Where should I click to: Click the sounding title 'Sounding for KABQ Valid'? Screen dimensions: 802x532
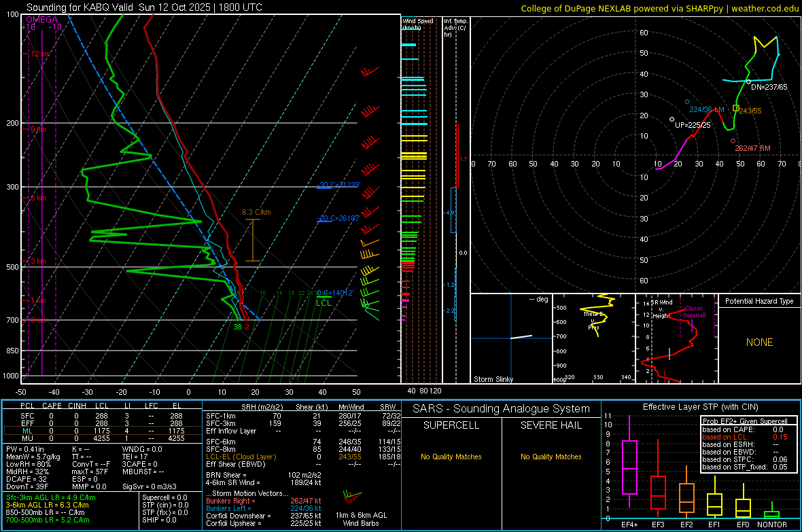coord(80,7)
